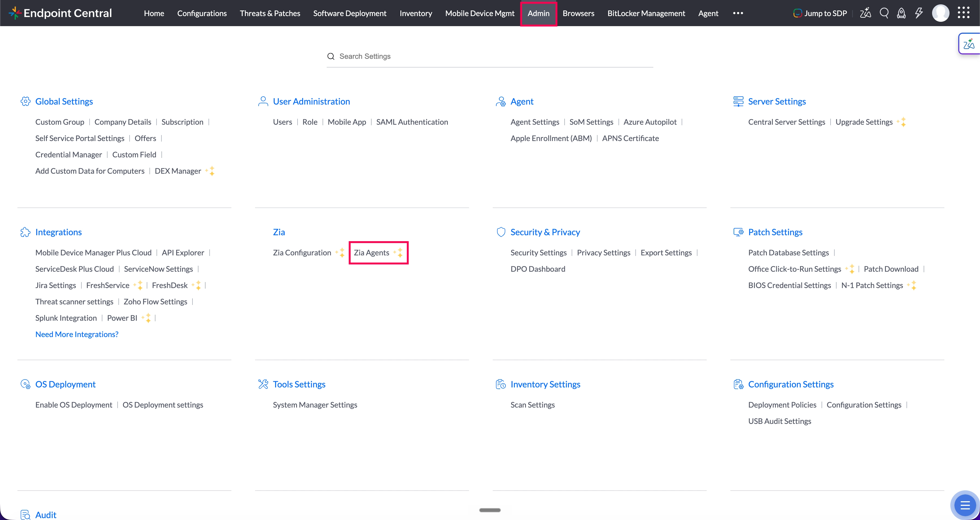Open Deployment Policies link
This screenshot has height=520, width=980.
tap(782, 405)
